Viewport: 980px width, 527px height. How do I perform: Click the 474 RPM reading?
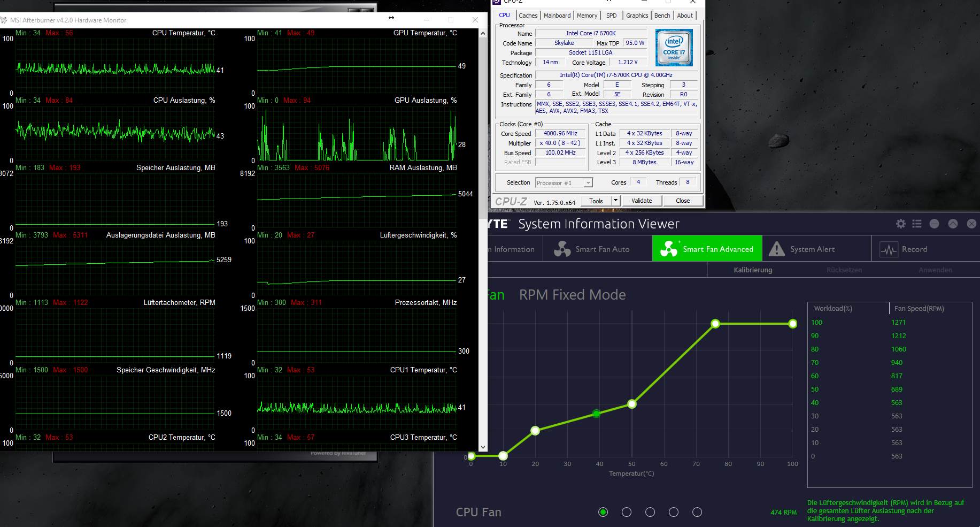coord(783,513)
